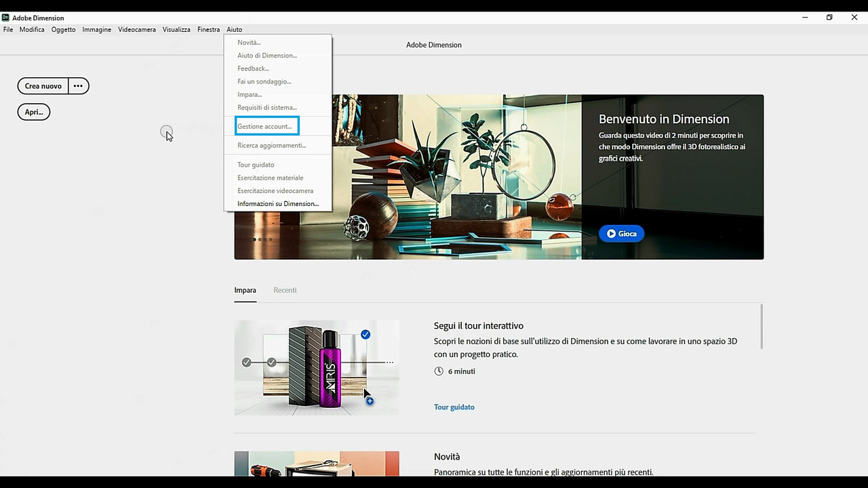Open the interactive tour thumbnail
This screenshot has height=488, width=868.
[x=317, y=367]
